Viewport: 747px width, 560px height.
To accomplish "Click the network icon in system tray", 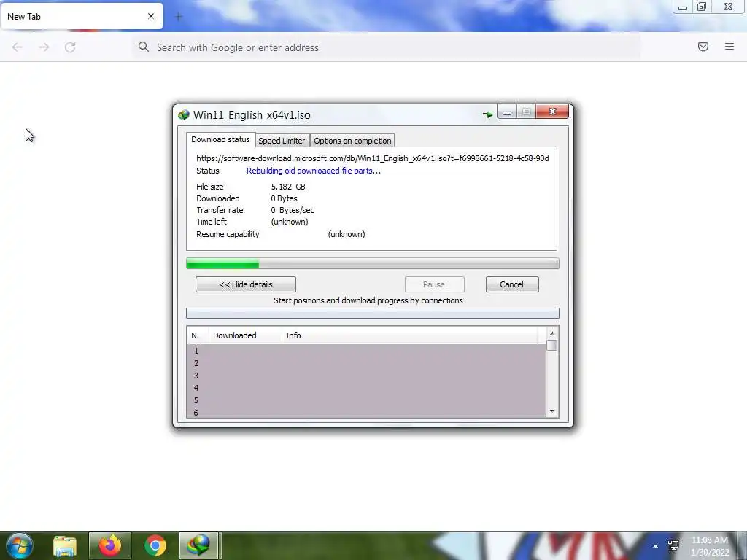I will pyautogui.click(x=673, y=545).
